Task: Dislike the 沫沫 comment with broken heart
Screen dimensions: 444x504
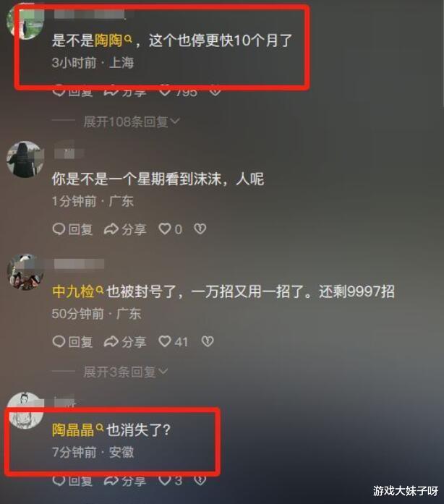Action: 200,228
